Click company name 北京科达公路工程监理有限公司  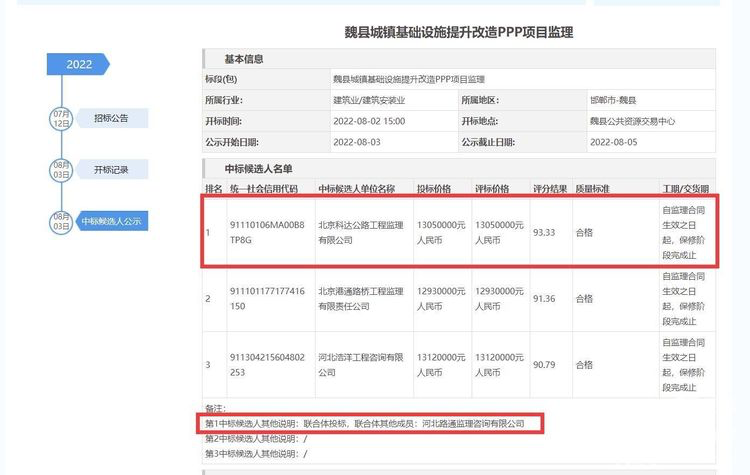click(361, 232)
